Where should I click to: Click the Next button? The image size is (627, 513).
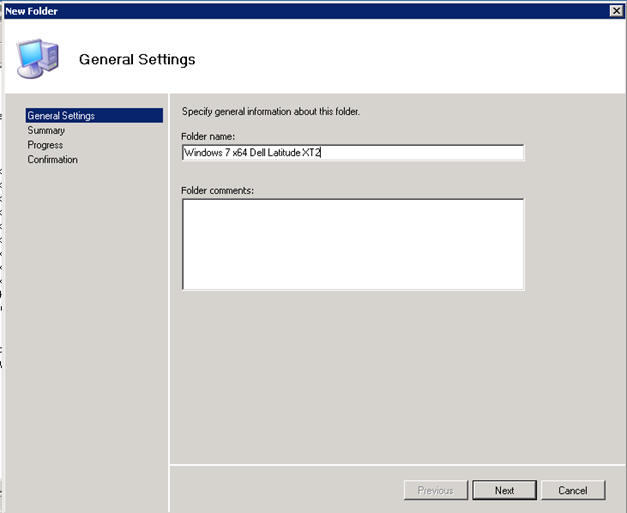click(504, 490)
